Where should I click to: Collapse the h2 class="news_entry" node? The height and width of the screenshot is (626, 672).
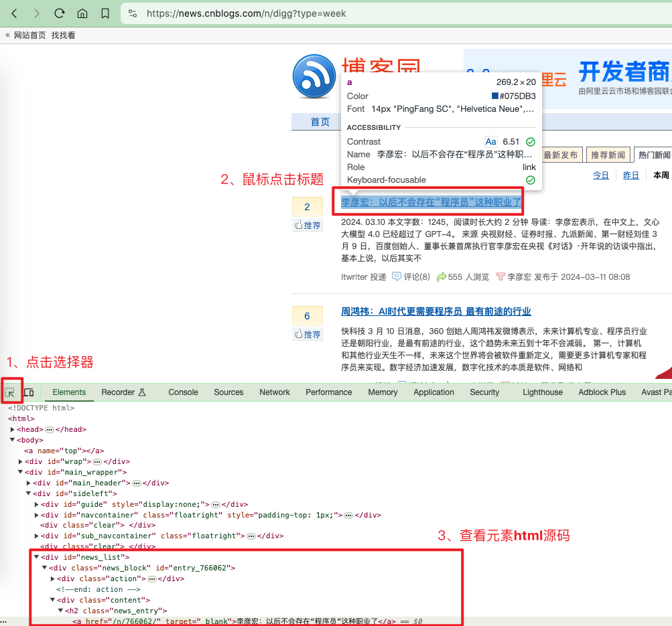[x=60, y=611]
